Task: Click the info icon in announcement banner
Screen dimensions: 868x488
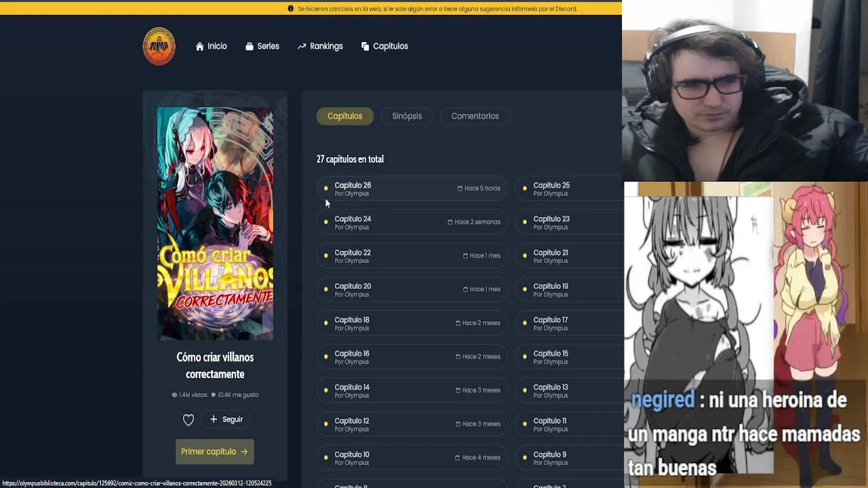Action: click(x=291, y=9)
